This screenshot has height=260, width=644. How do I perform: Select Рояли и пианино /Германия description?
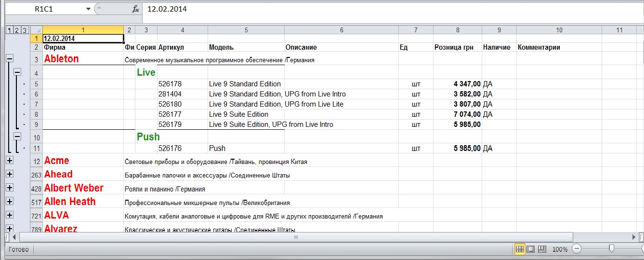pos(165,189)
